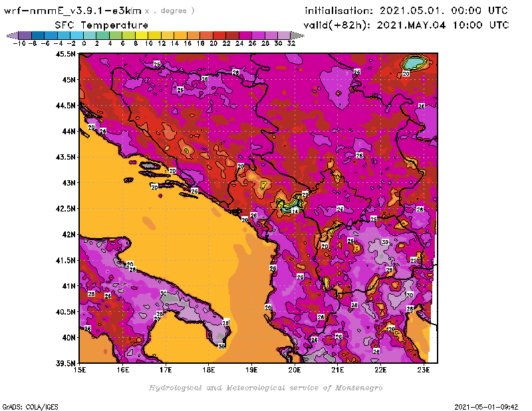Pick the cyan -2 to 0 legend swatch
The image size is (532, 411).
[77, 35]
